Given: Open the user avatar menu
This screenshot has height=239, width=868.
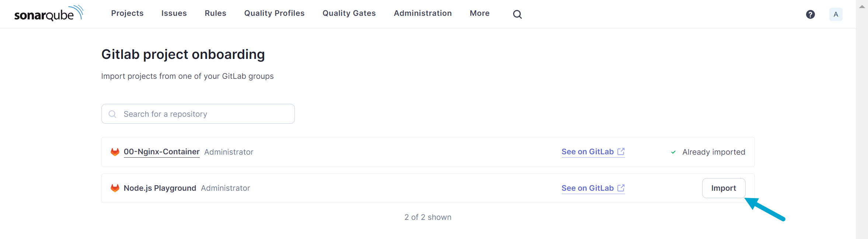Looking at the screenshot, I should 836,14.
